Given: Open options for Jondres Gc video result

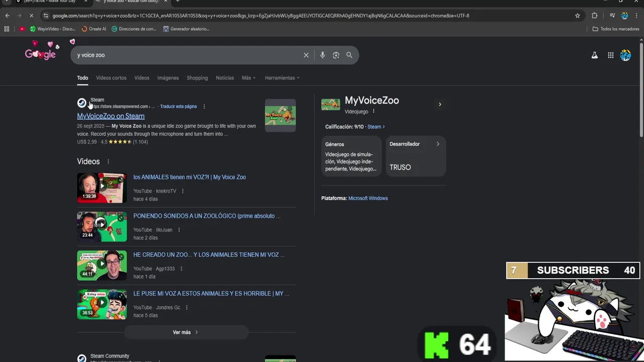Looking at the screenshot, I should click(187, 307).
